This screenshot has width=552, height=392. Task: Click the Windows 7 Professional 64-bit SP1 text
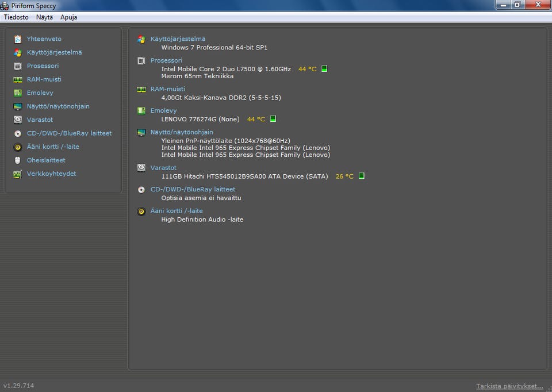(214, 48)
